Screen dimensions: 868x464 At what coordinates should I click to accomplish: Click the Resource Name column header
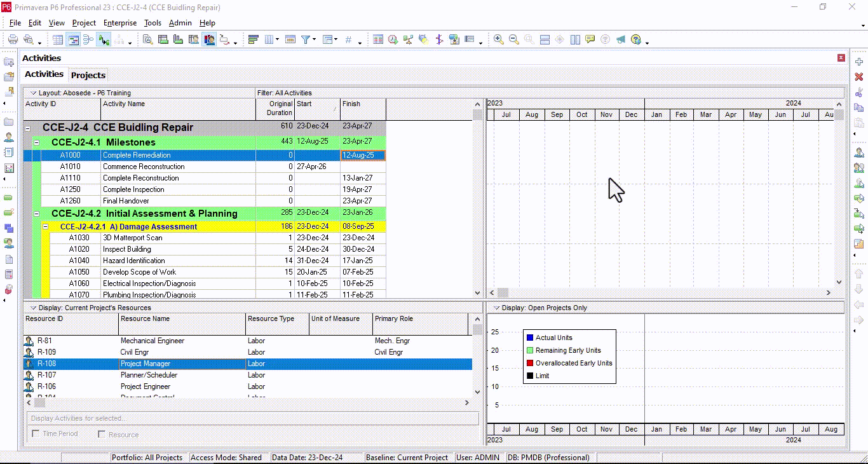click(182, 324)
